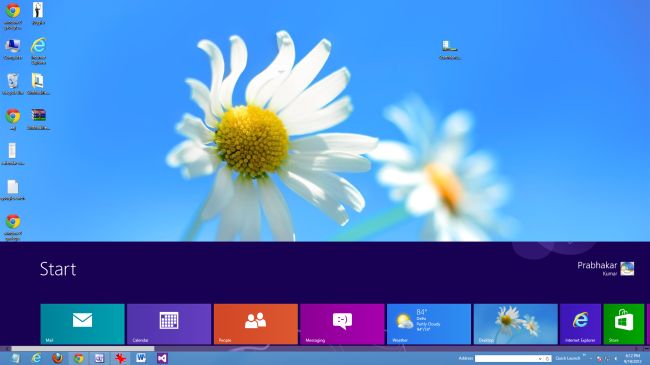Select the desktop icon showing a standing person

38,13
